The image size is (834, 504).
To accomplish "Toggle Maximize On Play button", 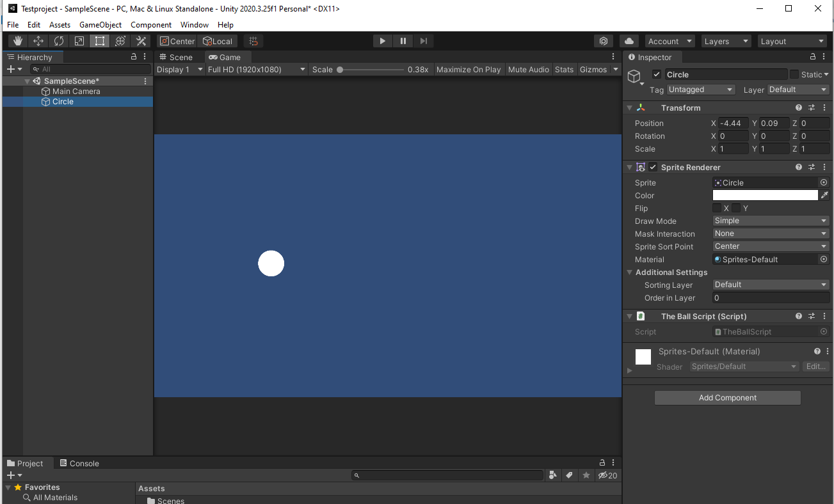I will point(469,70).
